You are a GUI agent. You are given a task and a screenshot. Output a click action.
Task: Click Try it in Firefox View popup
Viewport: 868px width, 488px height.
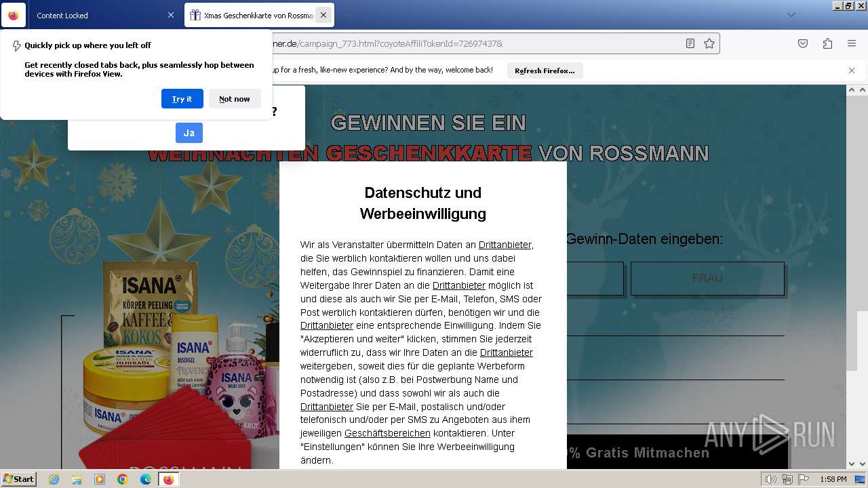click(182, 99)
